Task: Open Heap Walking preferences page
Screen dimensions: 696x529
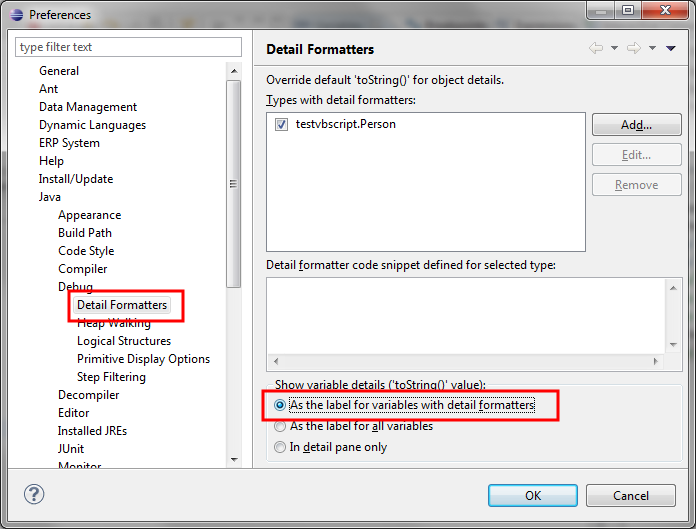Action: tap(113, 323)
